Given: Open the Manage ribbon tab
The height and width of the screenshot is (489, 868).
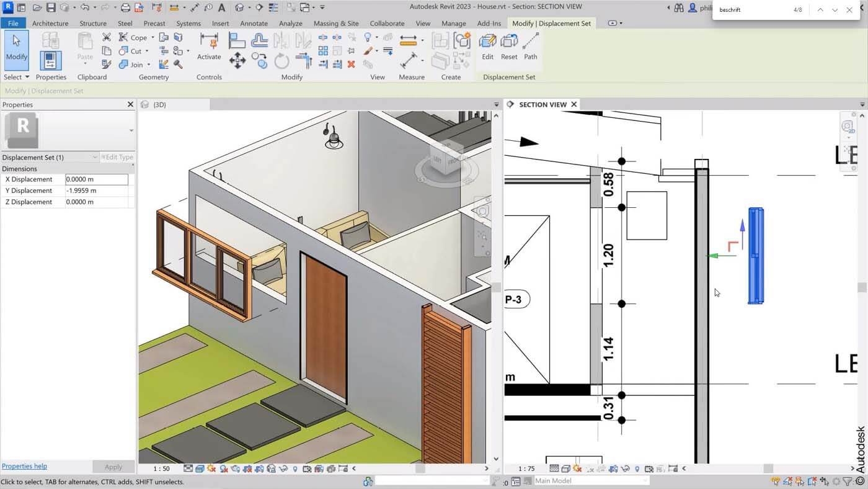Looking at the screenshot, I should (x=453, y=23).
